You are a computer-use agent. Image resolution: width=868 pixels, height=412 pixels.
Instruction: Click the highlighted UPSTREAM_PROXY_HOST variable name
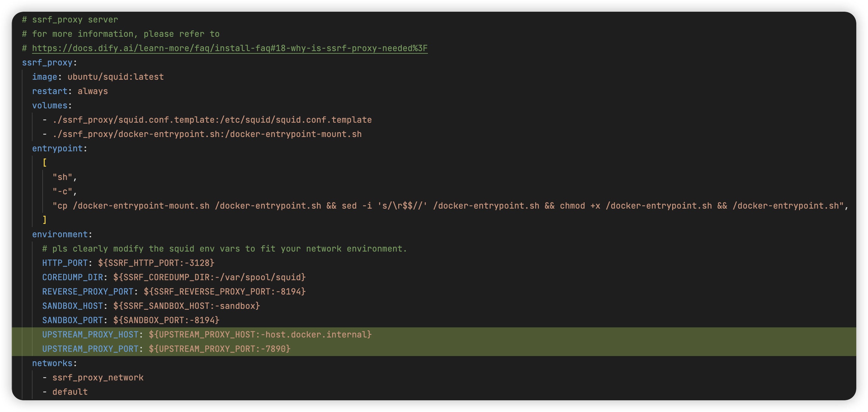click(90, 335)
